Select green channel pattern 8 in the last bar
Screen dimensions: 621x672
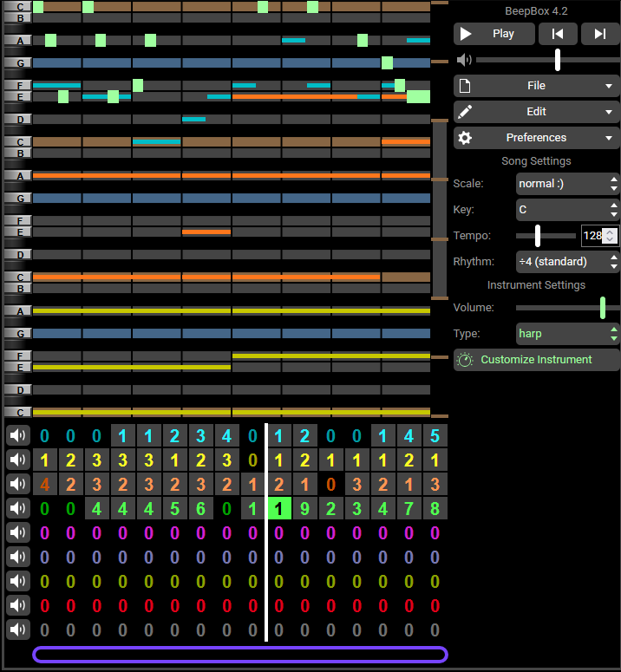tap(435, 509)
